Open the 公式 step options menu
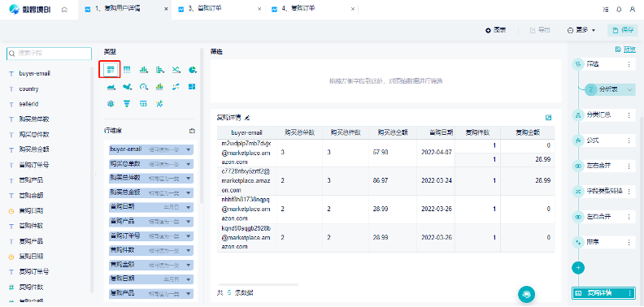 (629, 141)
